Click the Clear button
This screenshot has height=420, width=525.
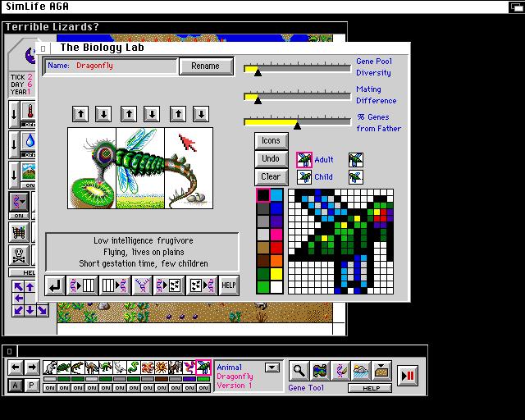[x=271, y=177]
